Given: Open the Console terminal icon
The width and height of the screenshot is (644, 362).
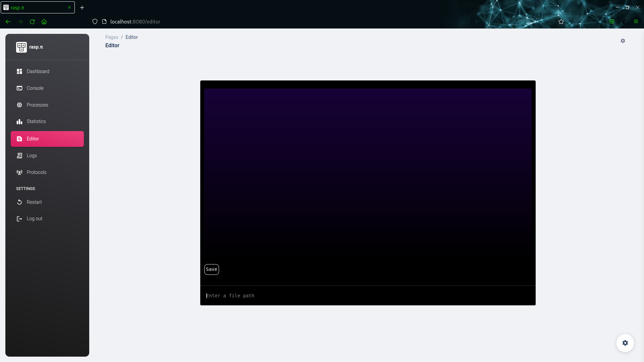Looking at the screenshot, I should click(x=19, y=88).
